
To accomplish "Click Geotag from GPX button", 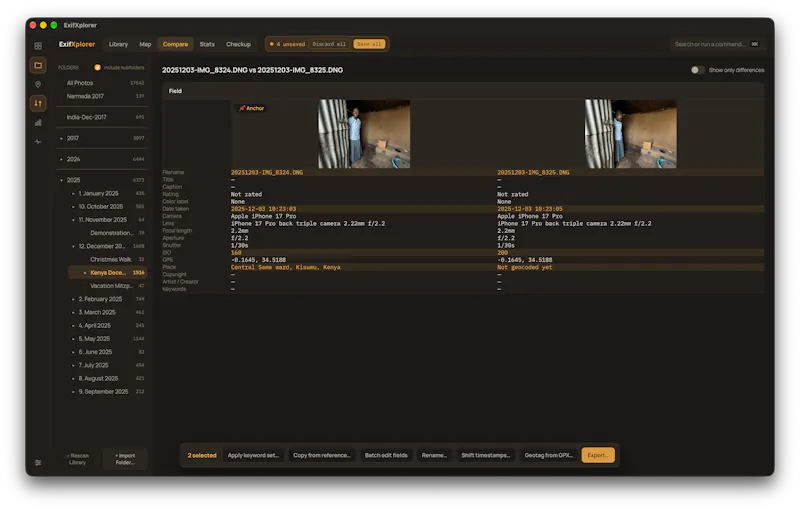I will [x=549, y=455].
